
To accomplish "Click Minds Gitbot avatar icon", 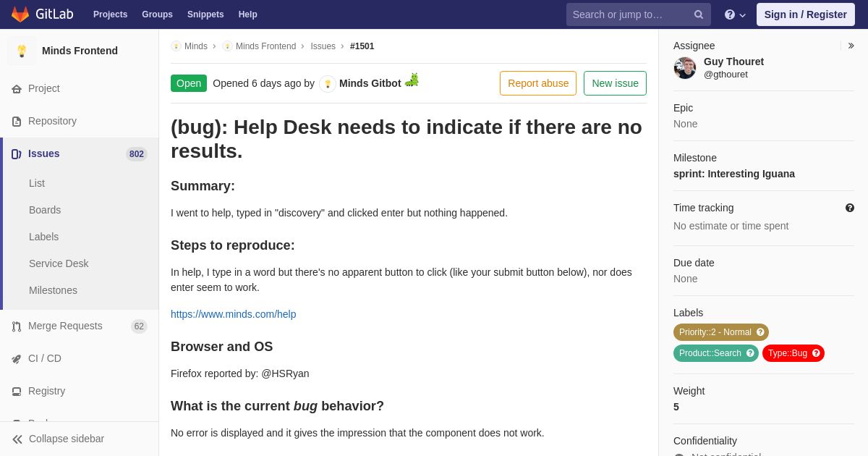I will tap(328, 84).
